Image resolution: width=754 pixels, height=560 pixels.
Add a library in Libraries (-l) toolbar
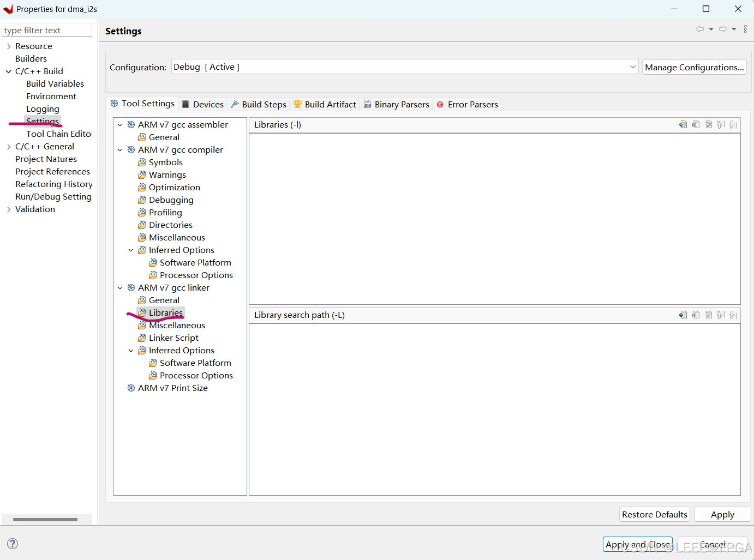(x=683, y=124)
